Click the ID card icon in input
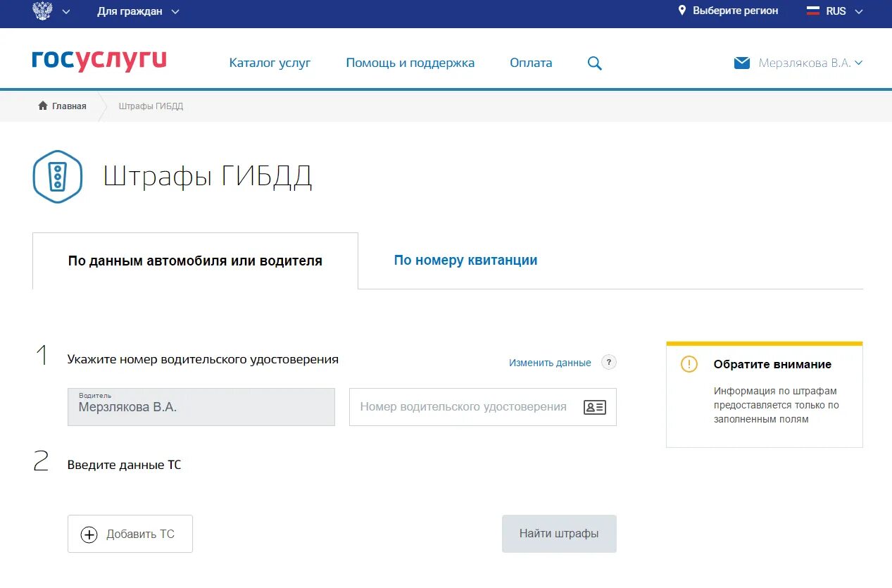Viewport: 892px width, 588px height. (x=595, y=407)
